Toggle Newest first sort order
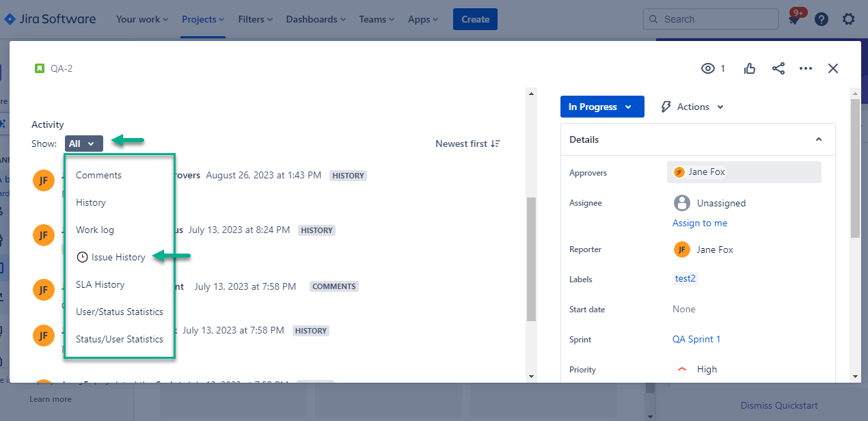 tap(467, 144)
